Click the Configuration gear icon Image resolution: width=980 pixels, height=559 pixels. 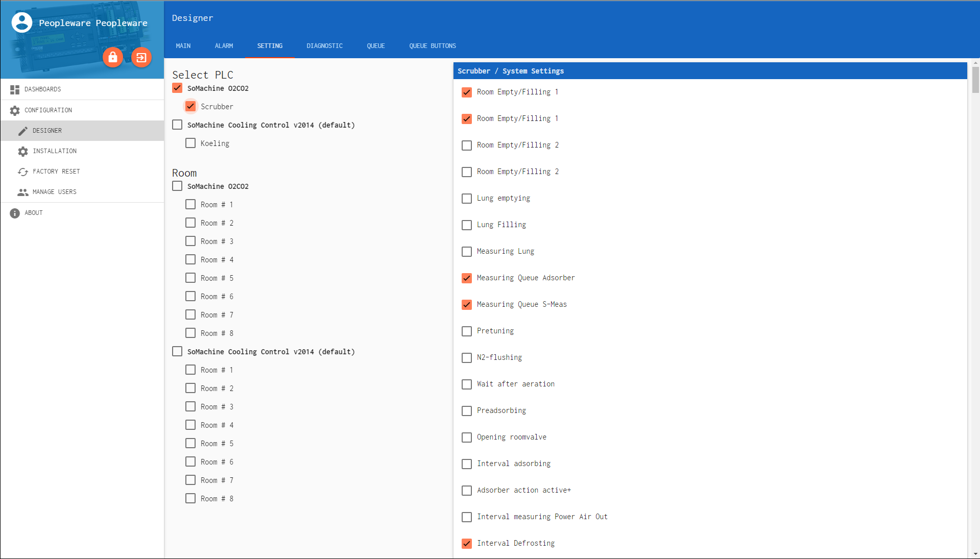click(15, 110)
